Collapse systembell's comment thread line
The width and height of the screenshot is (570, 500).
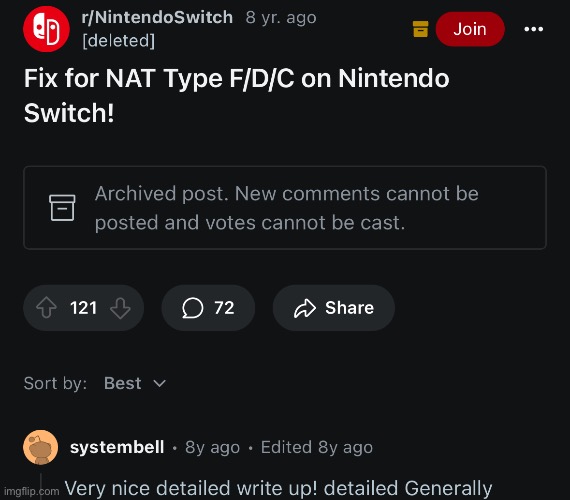pyautogui.click(x=41, y=487)
